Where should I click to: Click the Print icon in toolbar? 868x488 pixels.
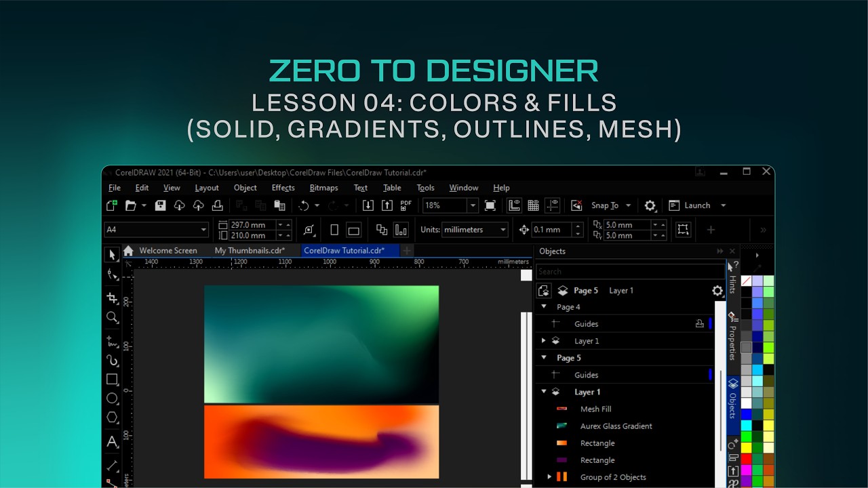(217, 205)
